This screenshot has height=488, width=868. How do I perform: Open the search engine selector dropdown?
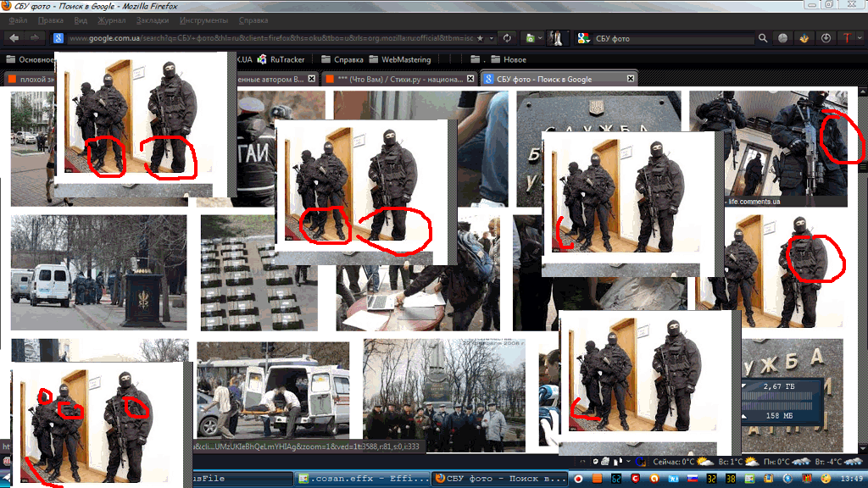click(x=585, y=38)
